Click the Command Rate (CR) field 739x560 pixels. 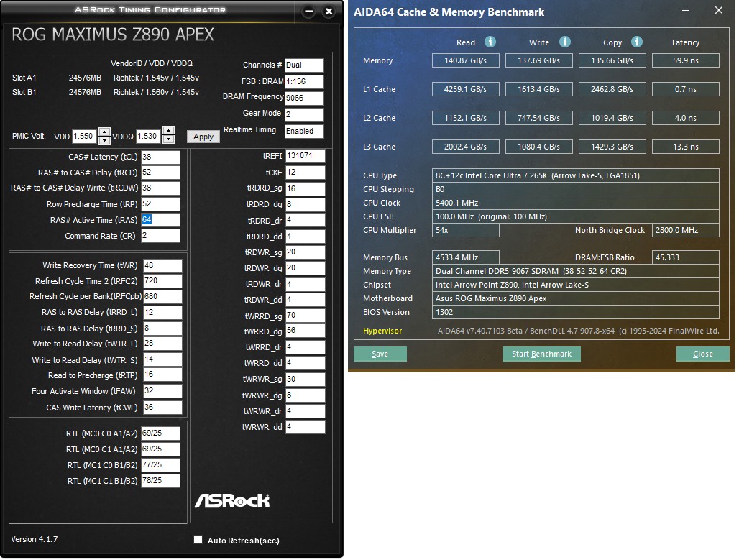click(x=160, y=236)
